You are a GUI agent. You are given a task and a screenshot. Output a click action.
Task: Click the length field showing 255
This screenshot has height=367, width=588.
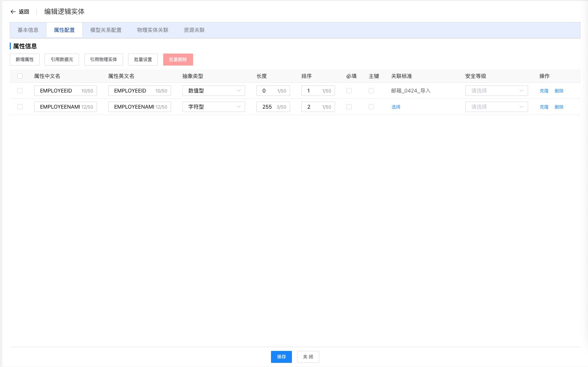coord(273,107)
